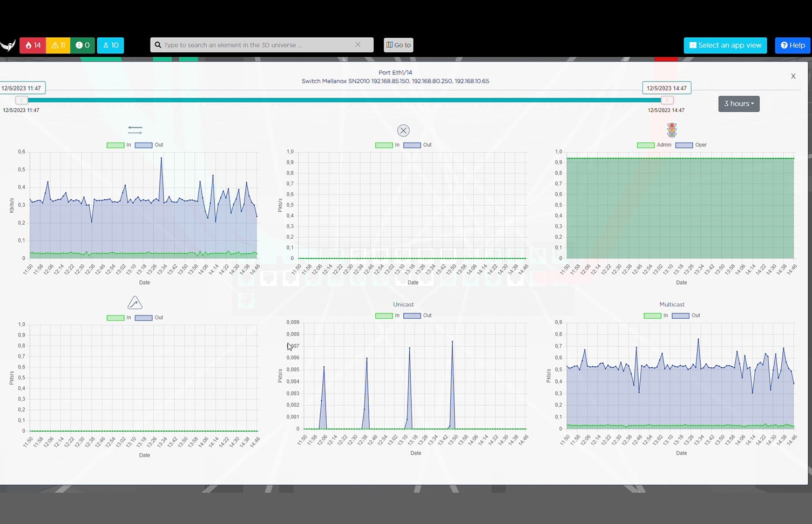Click Select an app view button
Viewport: 812px width, 524px height.
[x=725, y=45]
